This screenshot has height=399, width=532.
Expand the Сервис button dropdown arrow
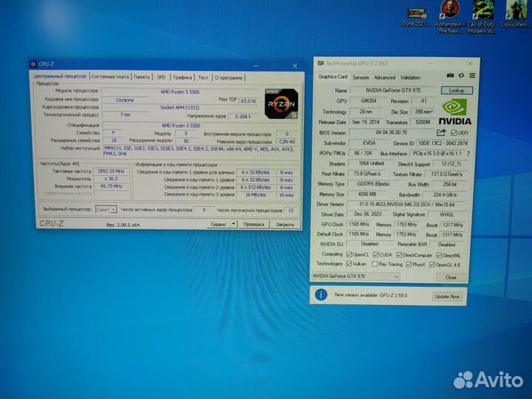tap(233, 224)
